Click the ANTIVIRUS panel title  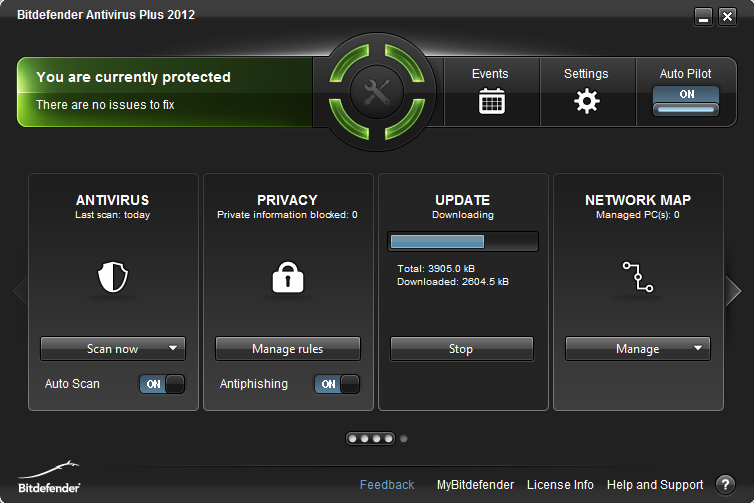point(113,200)
